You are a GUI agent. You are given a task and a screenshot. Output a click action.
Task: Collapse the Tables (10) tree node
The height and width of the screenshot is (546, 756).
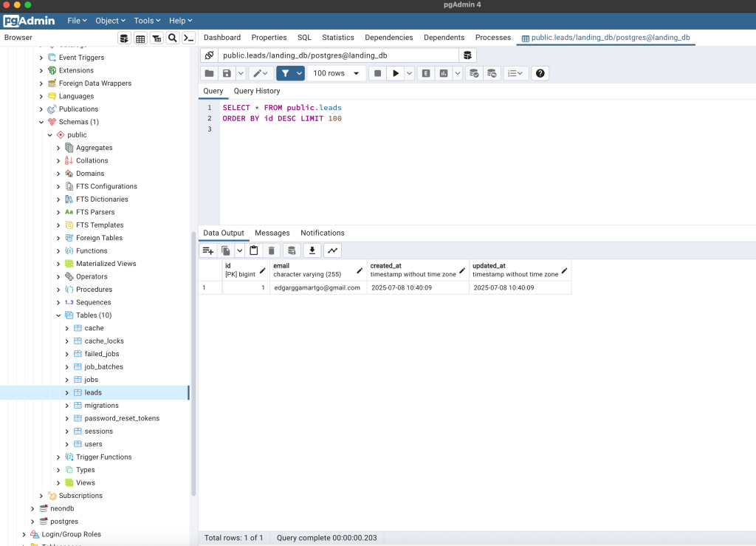(x=59, y=315)
